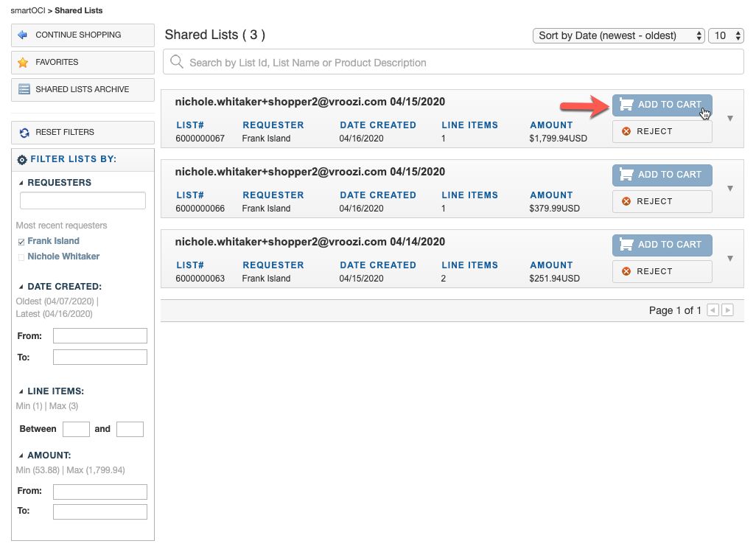Open Shared Lists Archive

83,90
